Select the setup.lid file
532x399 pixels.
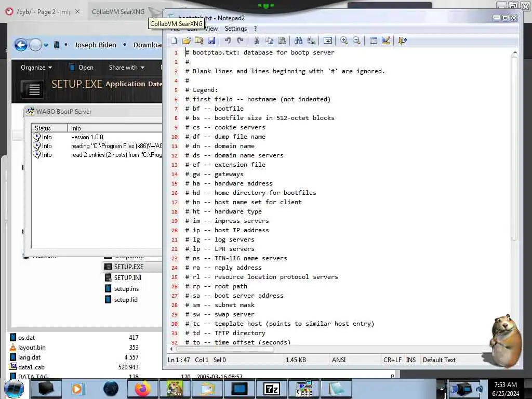tap(126, 300)
